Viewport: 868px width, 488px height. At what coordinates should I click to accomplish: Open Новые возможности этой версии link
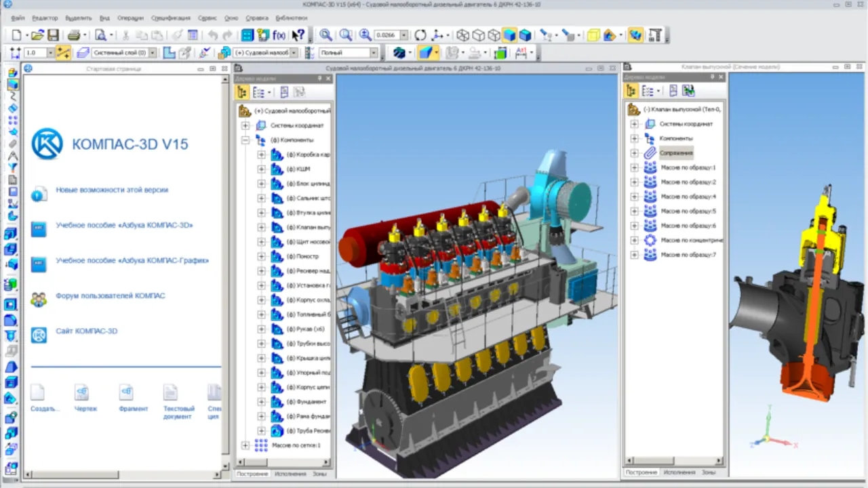click(x=112, y=190)
